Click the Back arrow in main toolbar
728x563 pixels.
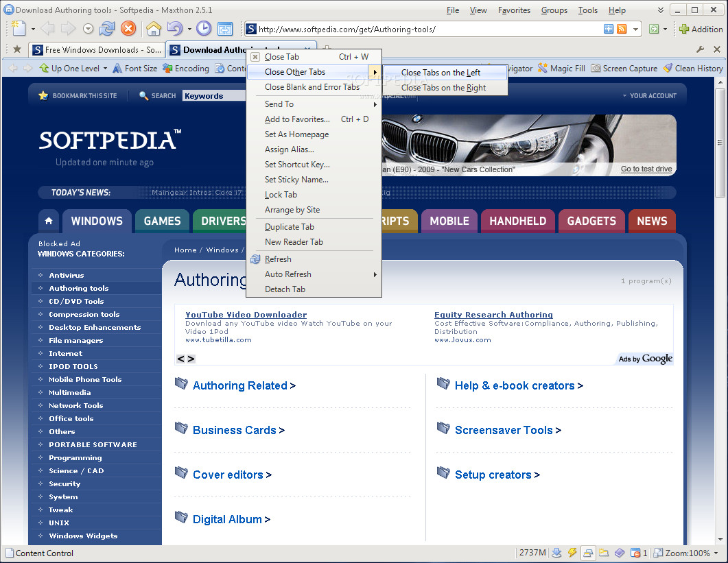(x=47, y=29)
